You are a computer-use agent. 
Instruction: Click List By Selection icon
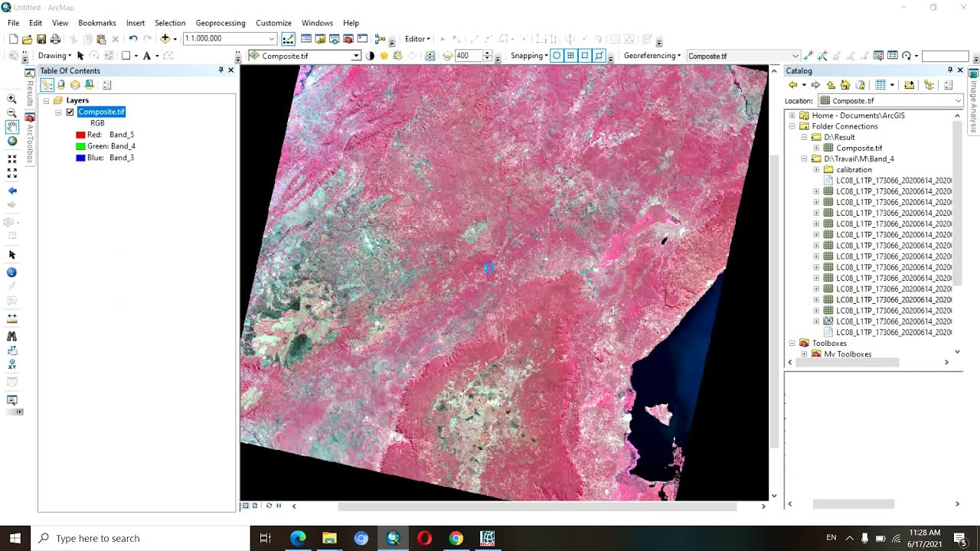click(89, 85)
